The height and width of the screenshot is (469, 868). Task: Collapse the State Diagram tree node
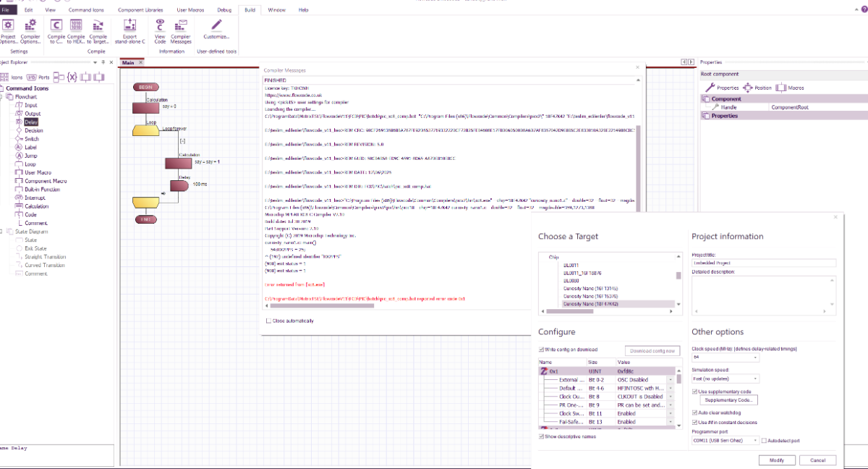tap(3, 232)
